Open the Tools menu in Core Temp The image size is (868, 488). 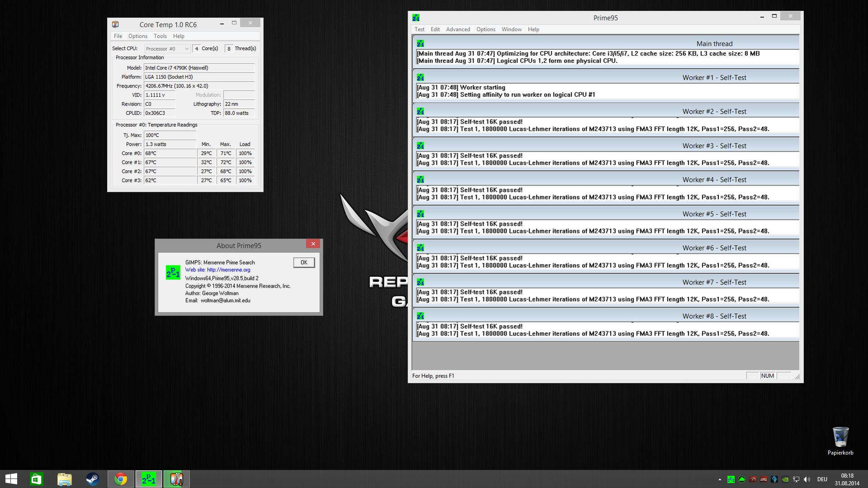(160, 36)
